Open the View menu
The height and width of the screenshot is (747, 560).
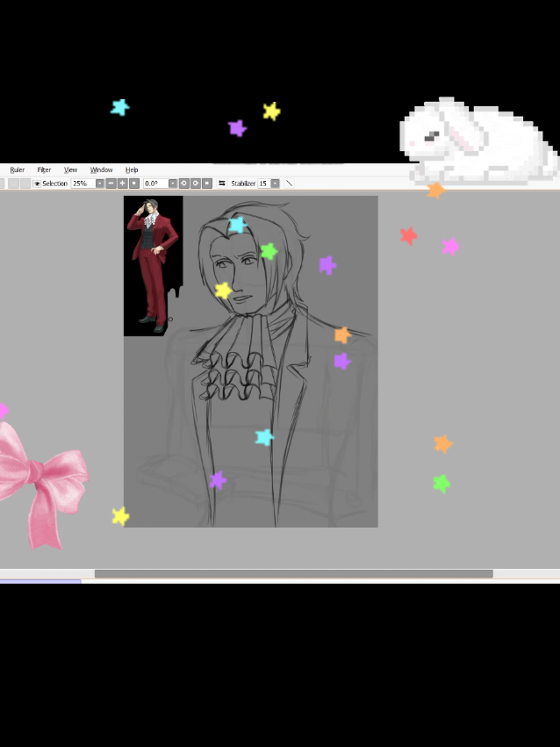point(70,169)
